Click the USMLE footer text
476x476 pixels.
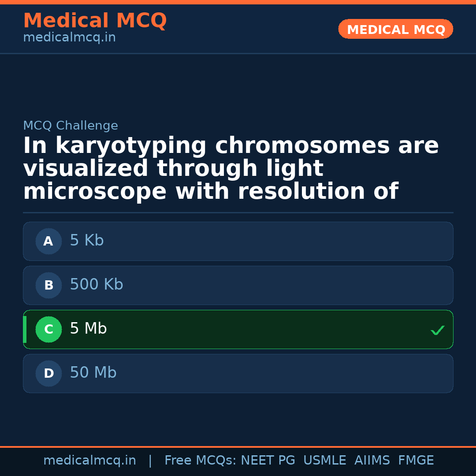pyautogui.click(x=324, y=461)
